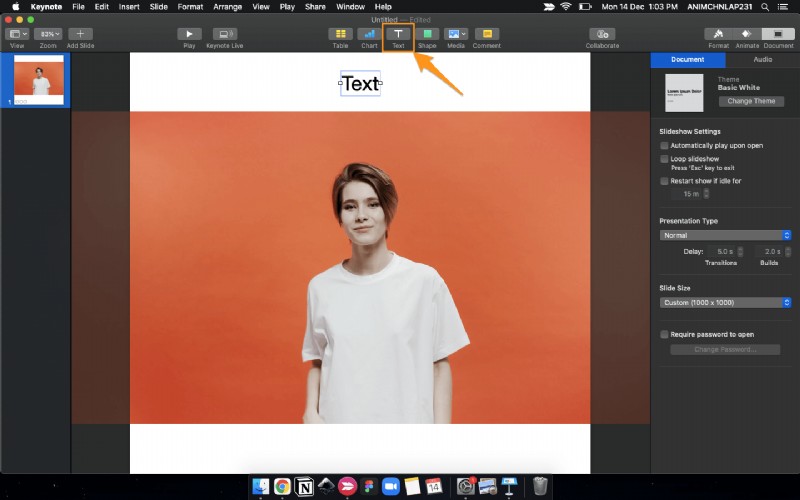800x500 pixels.
Task: Enable Loop slideshow checkbox
Action: [x=664, y=159]
